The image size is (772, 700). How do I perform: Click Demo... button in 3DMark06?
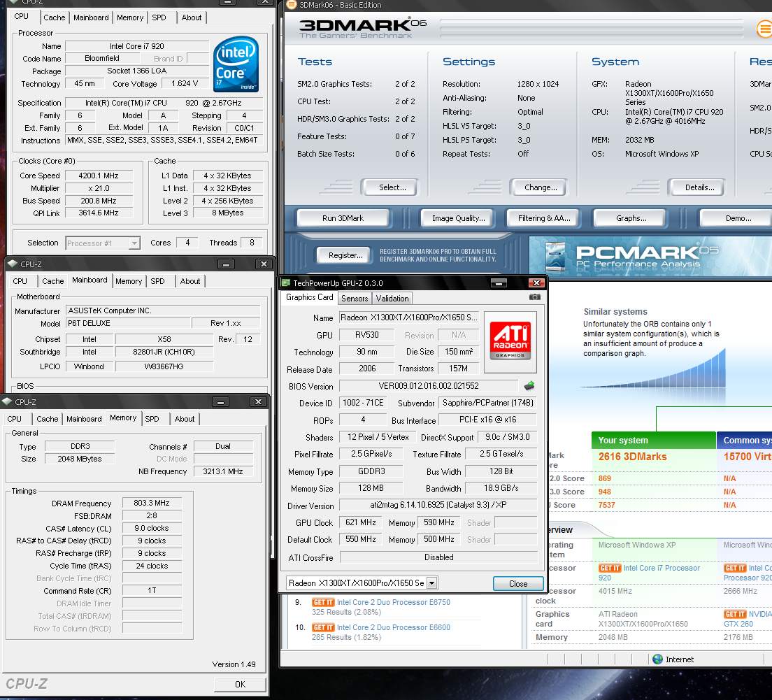click(x=738, y=218)
